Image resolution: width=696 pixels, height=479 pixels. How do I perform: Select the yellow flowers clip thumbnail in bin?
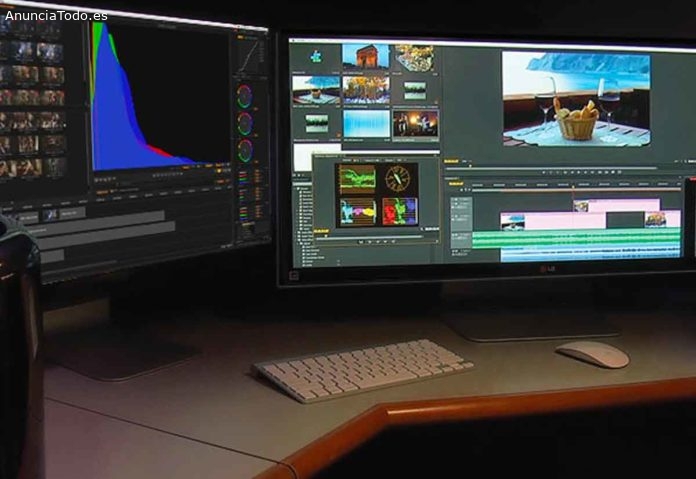366,90
